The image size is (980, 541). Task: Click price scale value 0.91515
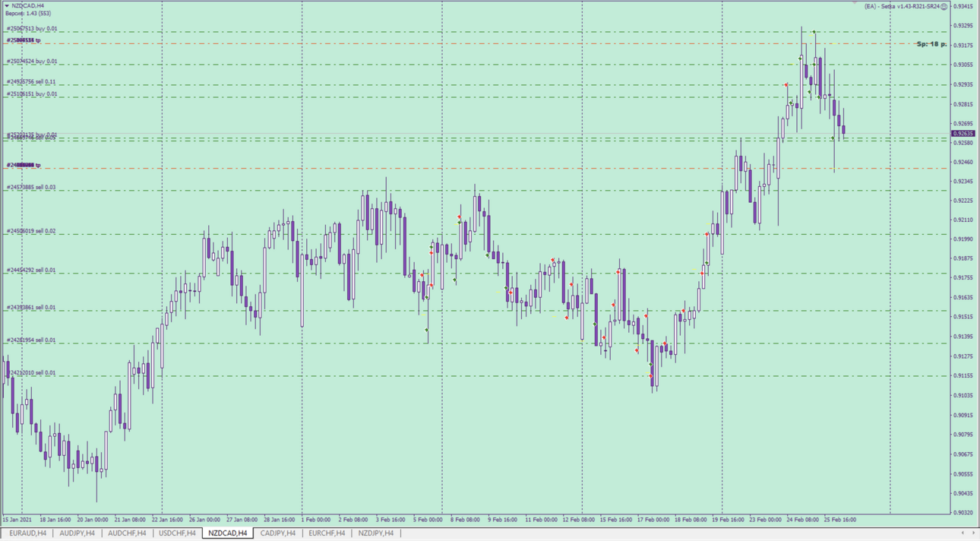[x=963, y=317]
